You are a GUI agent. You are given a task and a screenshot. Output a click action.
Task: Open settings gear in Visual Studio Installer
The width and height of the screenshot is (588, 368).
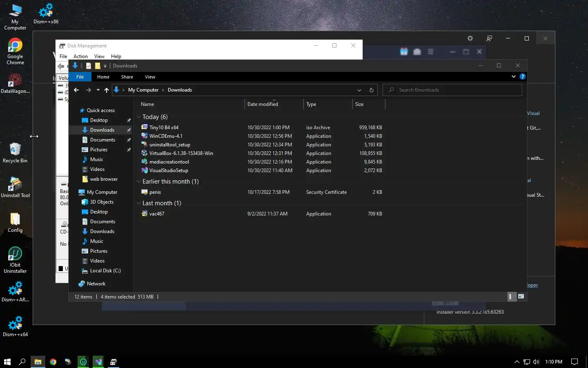[x=470, y=38]
